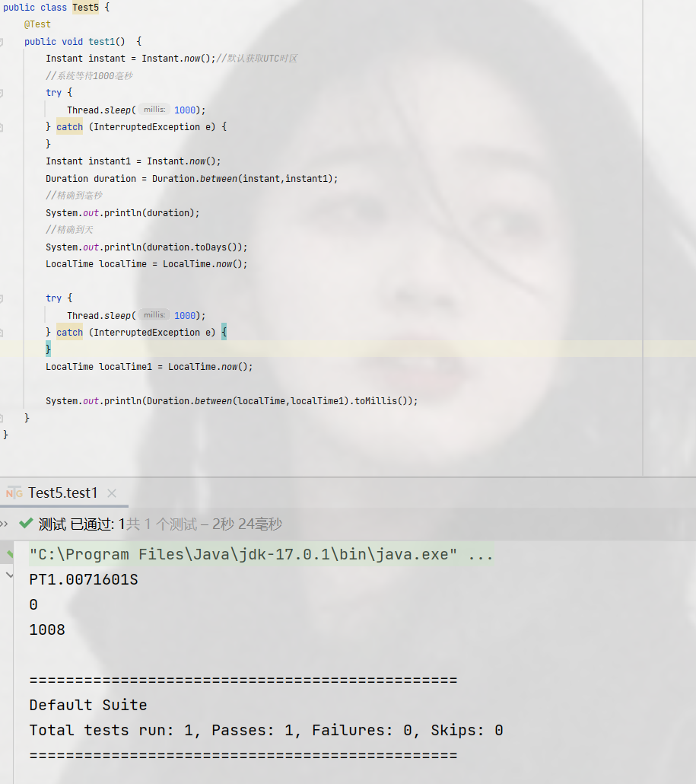Click the millis inlay hint in first Thread.sleep

tap(154, 109)
